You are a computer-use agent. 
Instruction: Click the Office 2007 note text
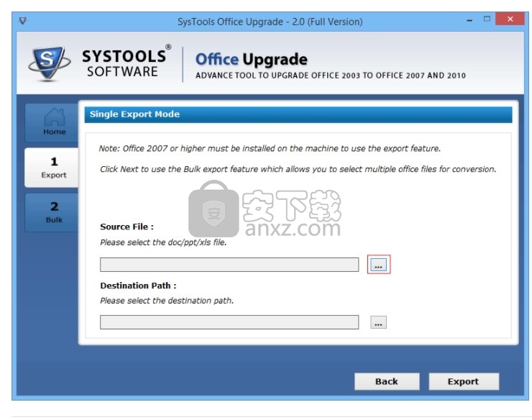(270, 148)
